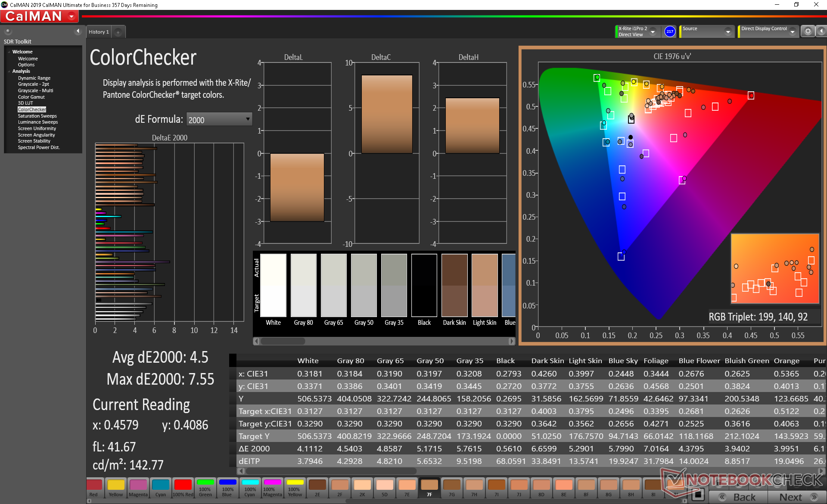Open the Color Gamut page
Viewport: 827px width, 504px height.
point(31,97)
